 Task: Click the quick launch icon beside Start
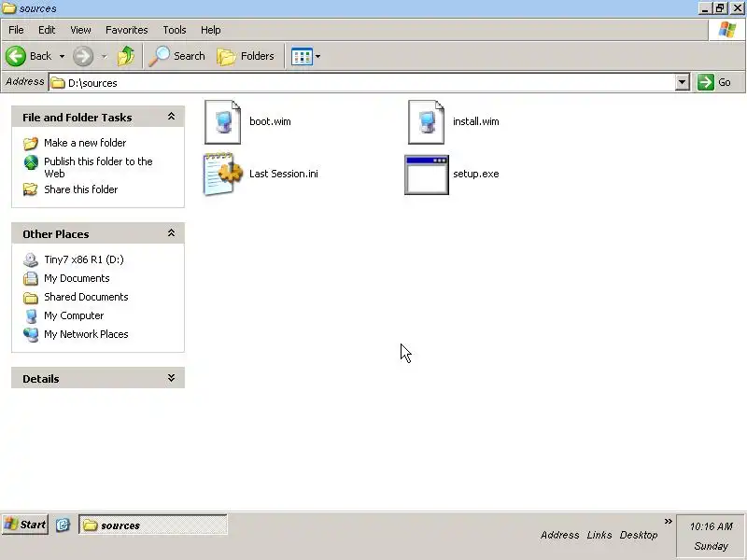(63, 525)
